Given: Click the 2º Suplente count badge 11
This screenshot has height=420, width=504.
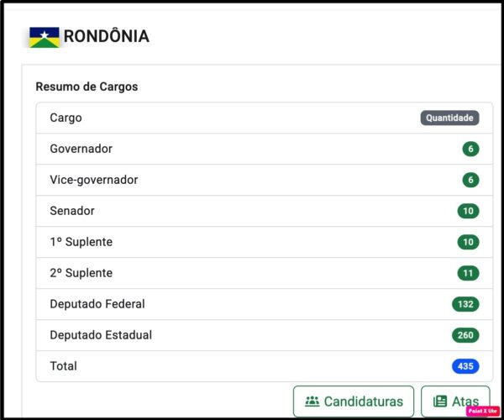Looking at the screenshot, I should [468, 273].
